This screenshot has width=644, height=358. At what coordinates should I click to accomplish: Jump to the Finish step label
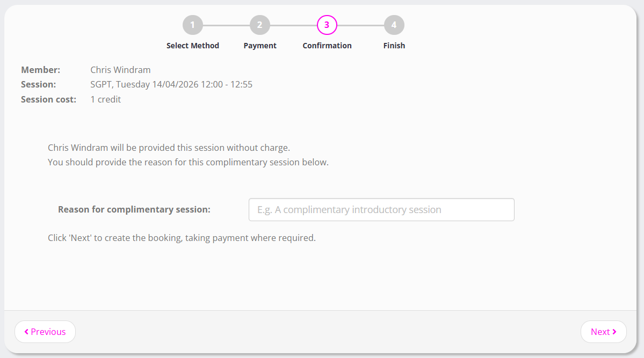point(394,46)
